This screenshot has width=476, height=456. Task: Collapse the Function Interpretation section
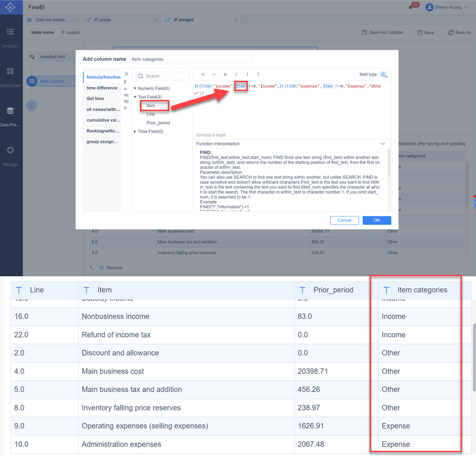point(383,144)
